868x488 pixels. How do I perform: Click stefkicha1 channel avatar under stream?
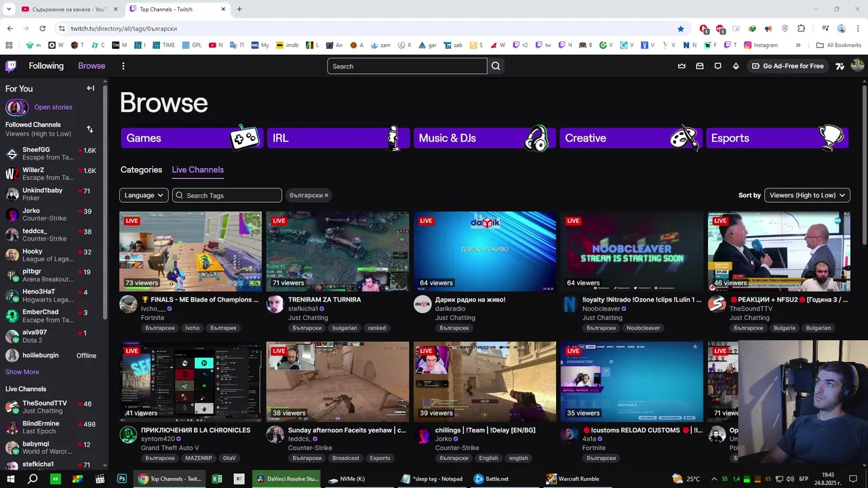click(275, 304)
